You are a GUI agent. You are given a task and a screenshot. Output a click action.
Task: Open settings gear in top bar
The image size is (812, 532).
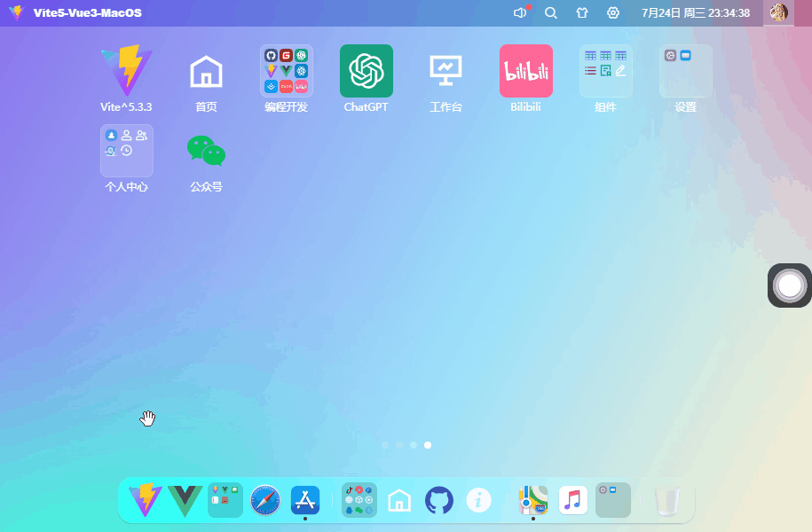613,13
